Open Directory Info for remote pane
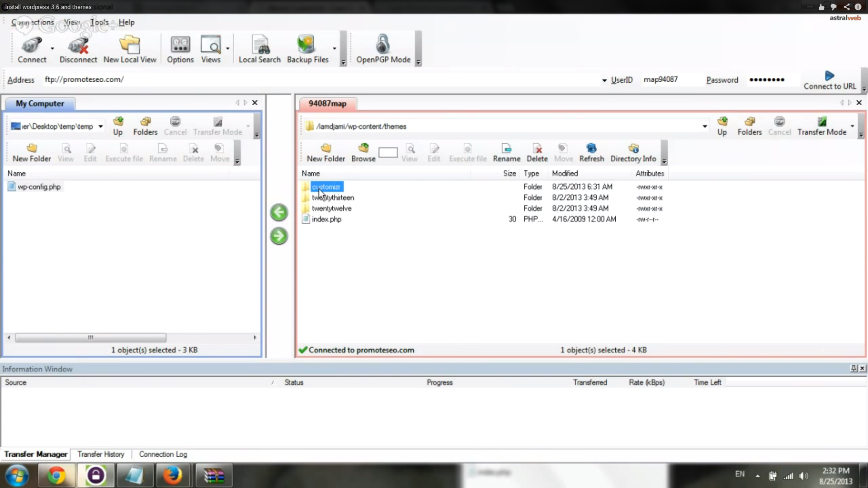This screenshot has height=488, width=868. (633, 153)
